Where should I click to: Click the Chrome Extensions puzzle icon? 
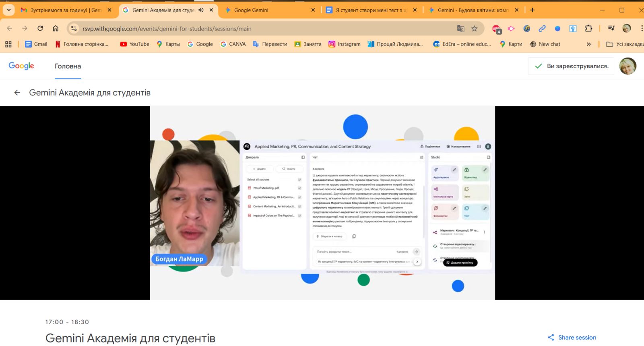(588, 28)
